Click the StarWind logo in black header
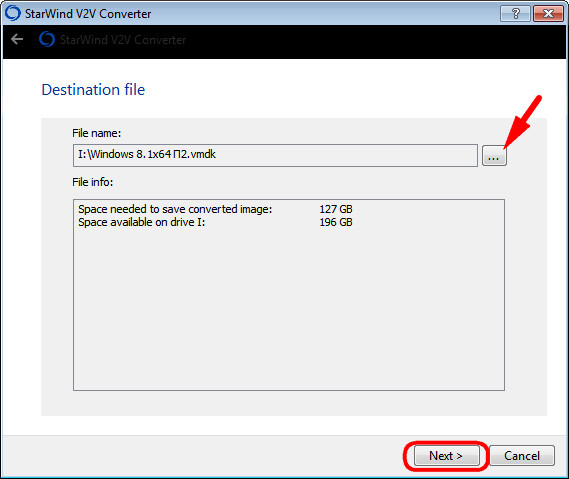Viewport: 569px width, 479px height. point(47,39)
